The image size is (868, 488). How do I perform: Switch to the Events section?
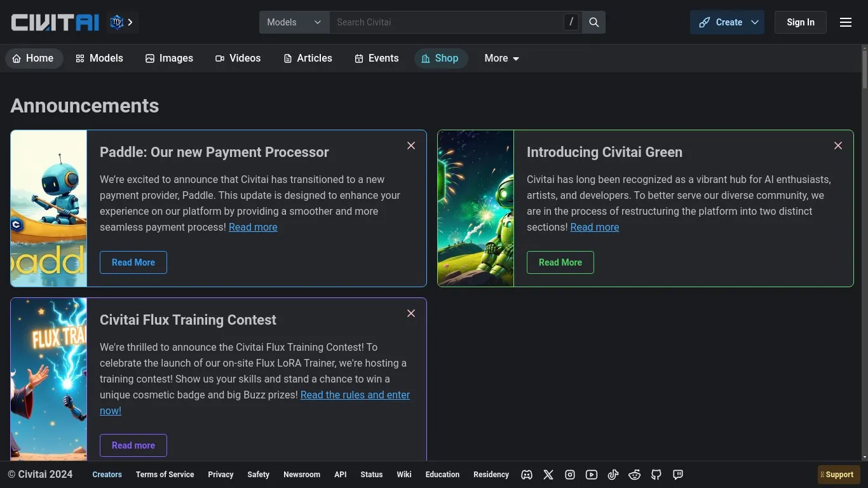coord(376,58)
